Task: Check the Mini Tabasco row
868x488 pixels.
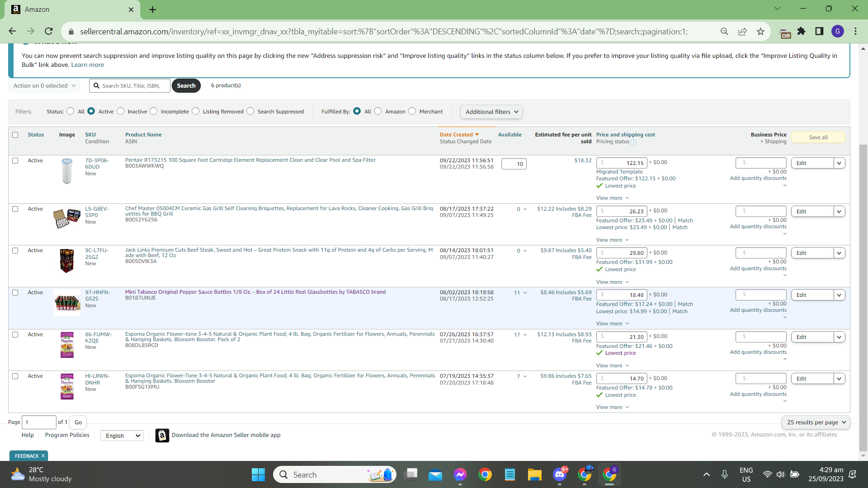Action: (15, 292)
